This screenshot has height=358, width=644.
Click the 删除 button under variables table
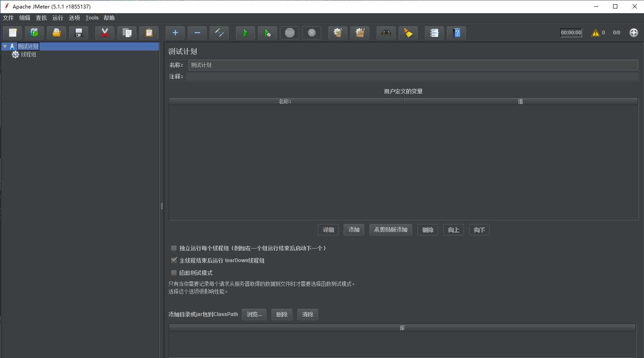tap(428, 230)
